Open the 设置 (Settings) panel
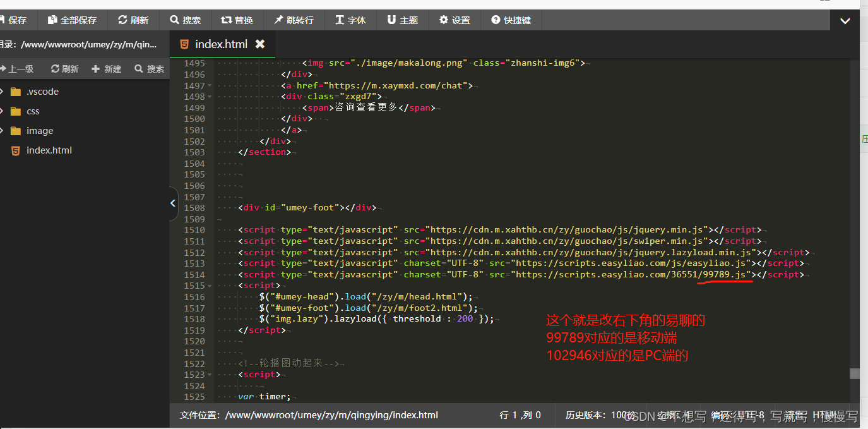868x429 pixels. click(455, 20)
